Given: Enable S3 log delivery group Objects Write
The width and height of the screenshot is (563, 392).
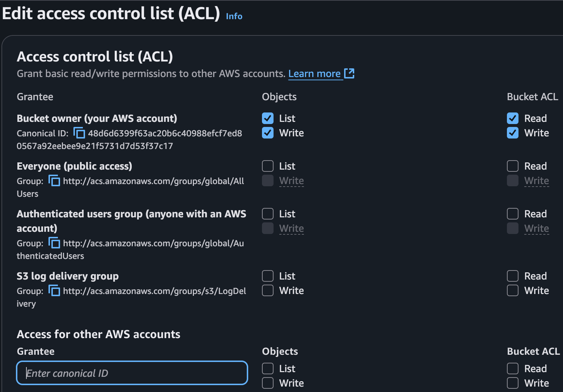Looking at the screenshot, I should coord(268,290).
